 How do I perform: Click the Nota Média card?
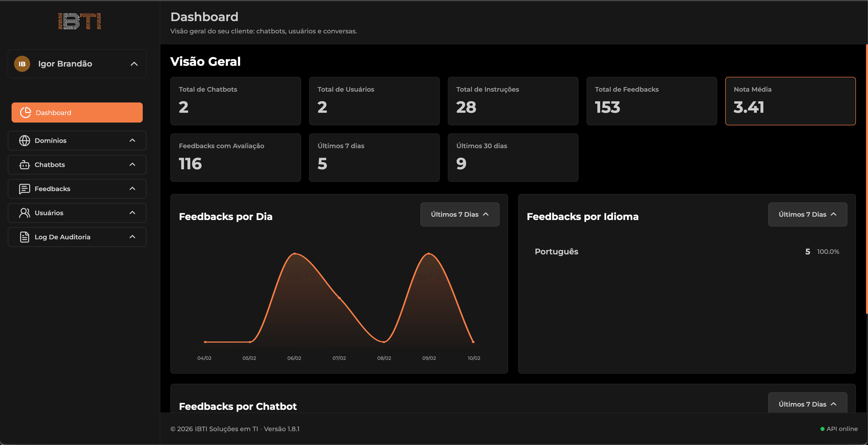point(790,101)
